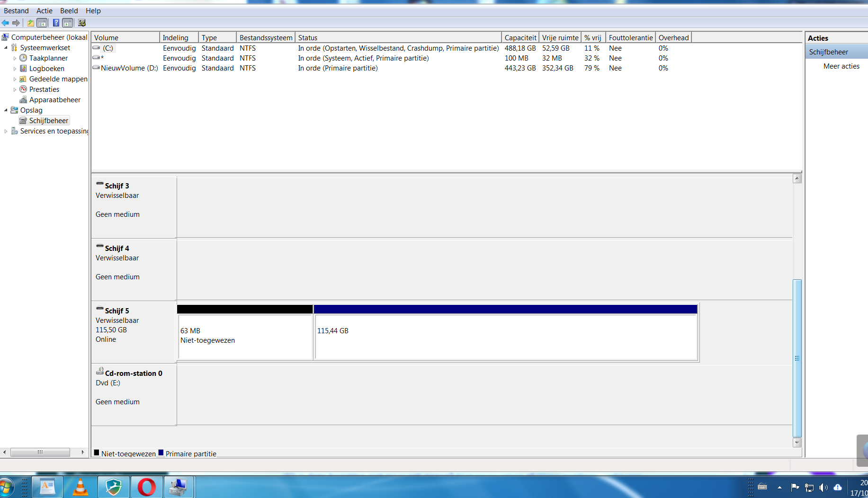
Task: Click the drive icon of NieuwVolume (D:)
Action: 97,68
